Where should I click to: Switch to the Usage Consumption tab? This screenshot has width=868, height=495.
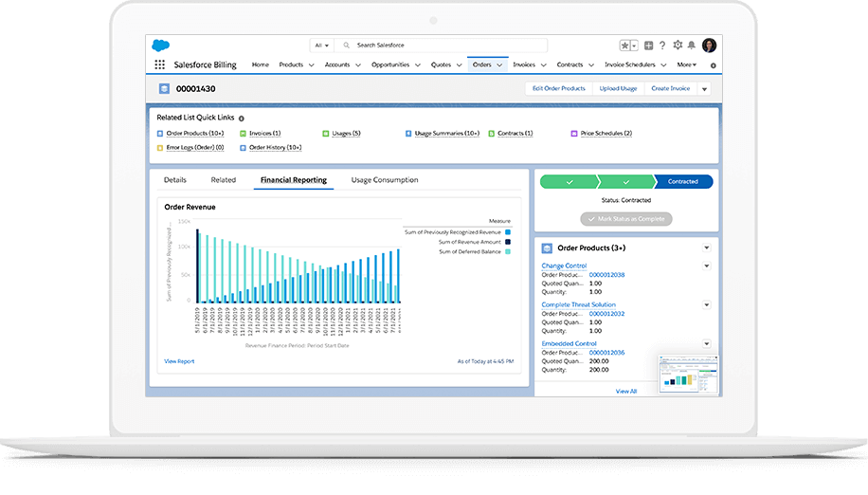click(384, 180)
